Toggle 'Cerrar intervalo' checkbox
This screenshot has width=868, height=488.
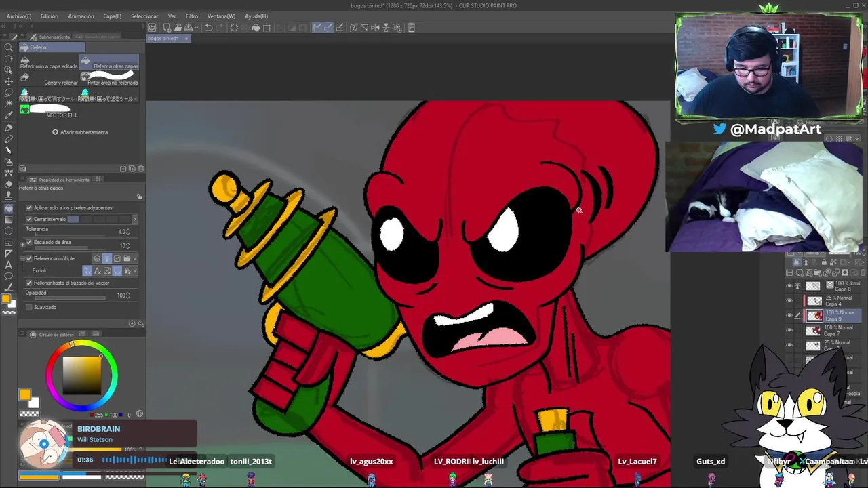click(28, 219)
